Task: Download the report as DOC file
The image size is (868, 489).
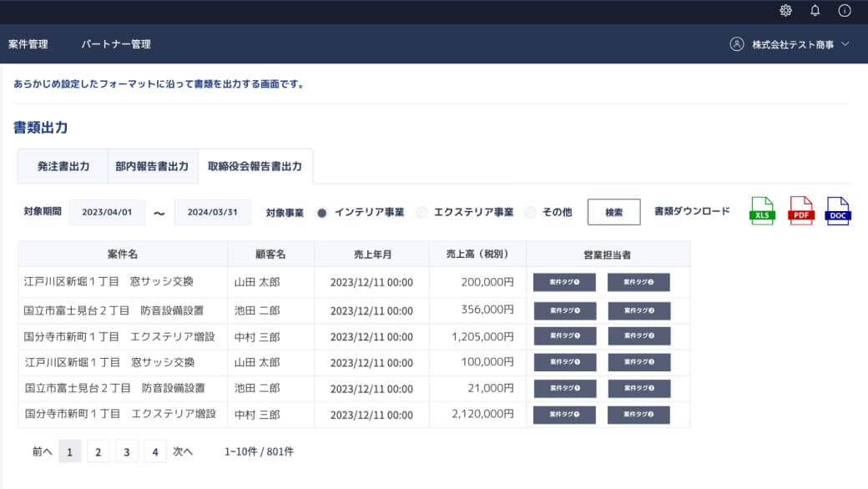Action: coord(838,212)
